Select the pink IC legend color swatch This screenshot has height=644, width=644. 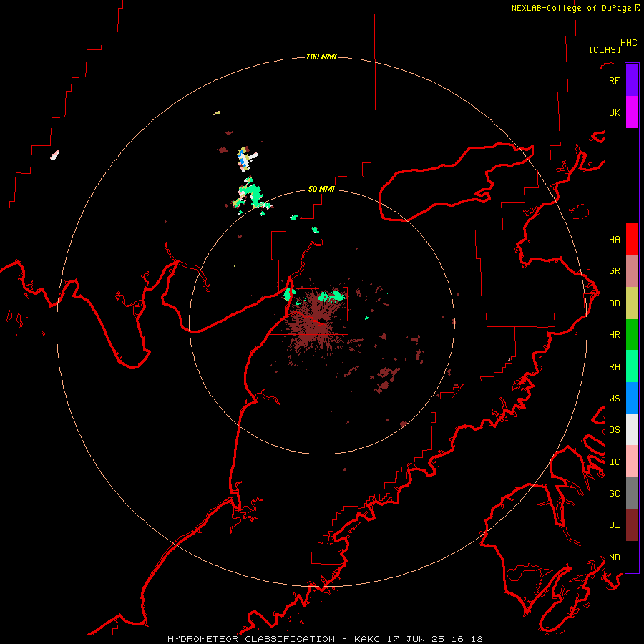(x=632, y=462)
